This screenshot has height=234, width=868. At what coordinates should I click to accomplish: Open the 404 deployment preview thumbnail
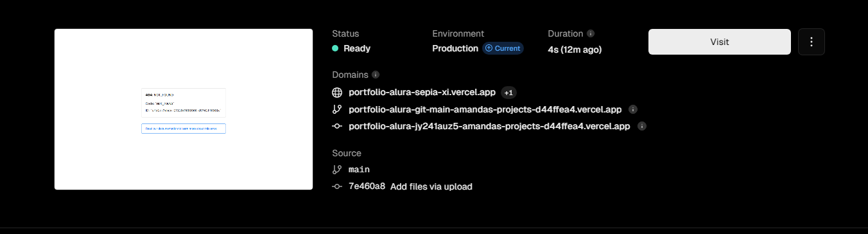pyautogui.click(x=184, y=109)
